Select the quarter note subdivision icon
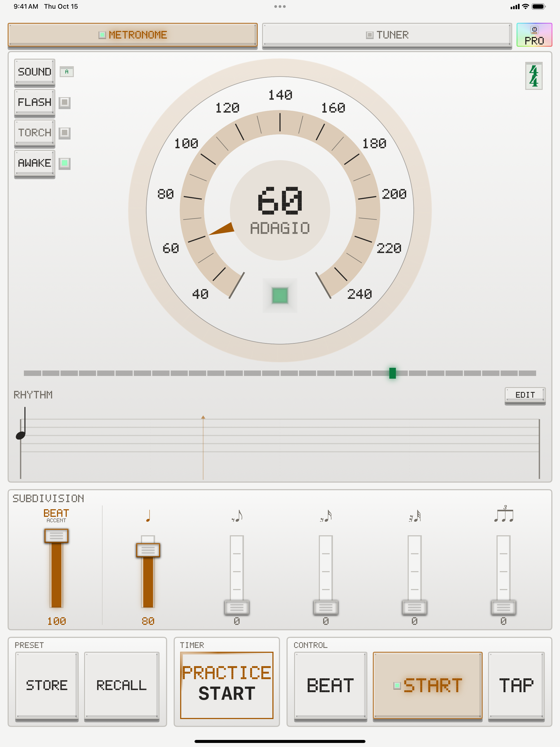The width and height of the screenshot is (560, 747). [x=148, y=516]
